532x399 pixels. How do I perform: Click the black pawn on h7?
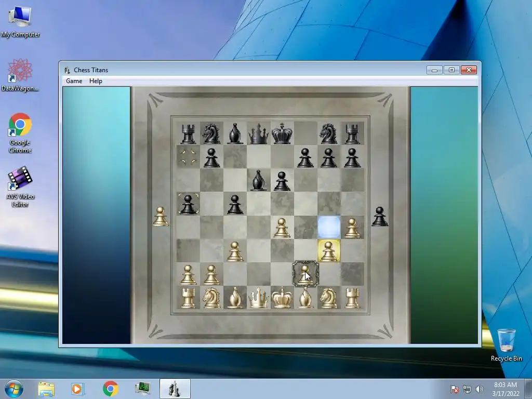[352, 157]
